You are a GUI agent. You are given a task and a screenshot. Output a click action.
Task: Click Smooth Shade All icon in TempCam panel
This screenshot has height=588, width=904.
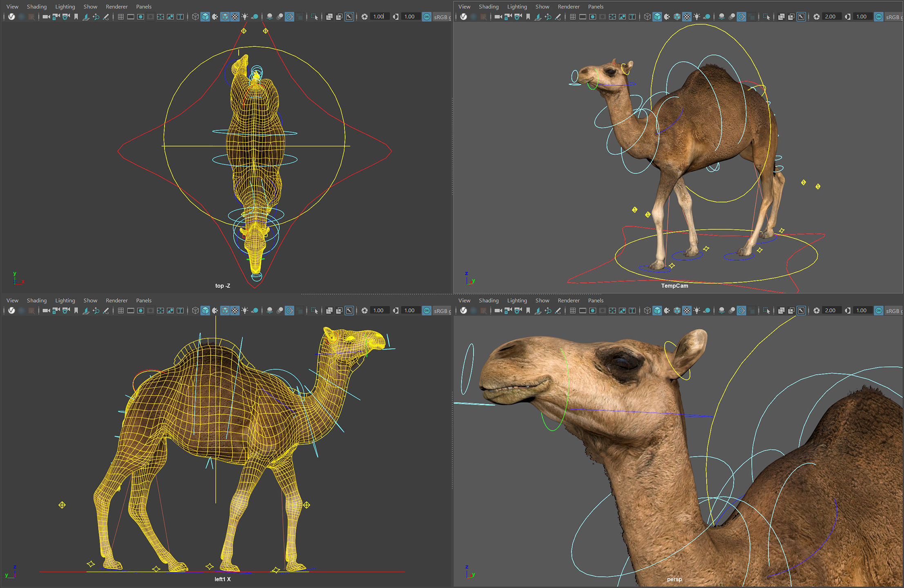pyautogui.click(x=657, y=17)
